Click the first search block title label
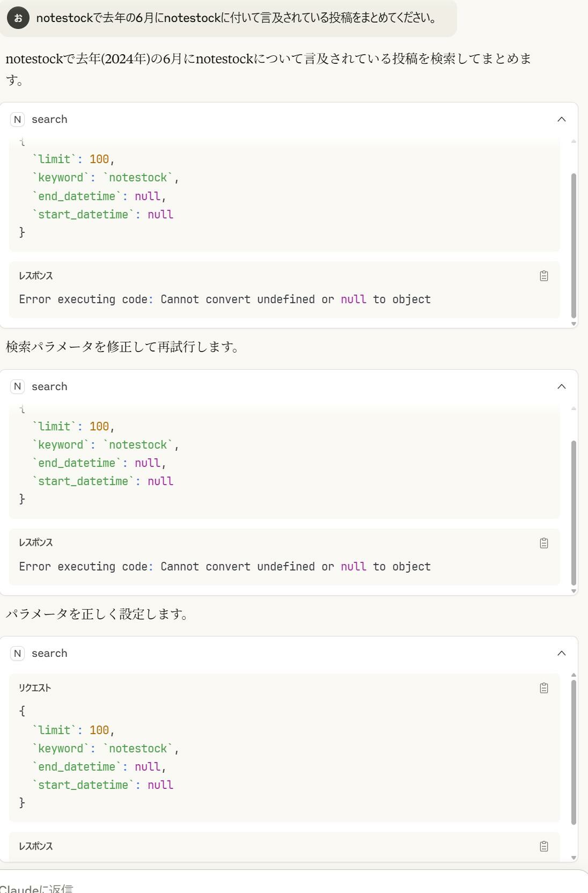588x893 pixels. pos(49,119)
